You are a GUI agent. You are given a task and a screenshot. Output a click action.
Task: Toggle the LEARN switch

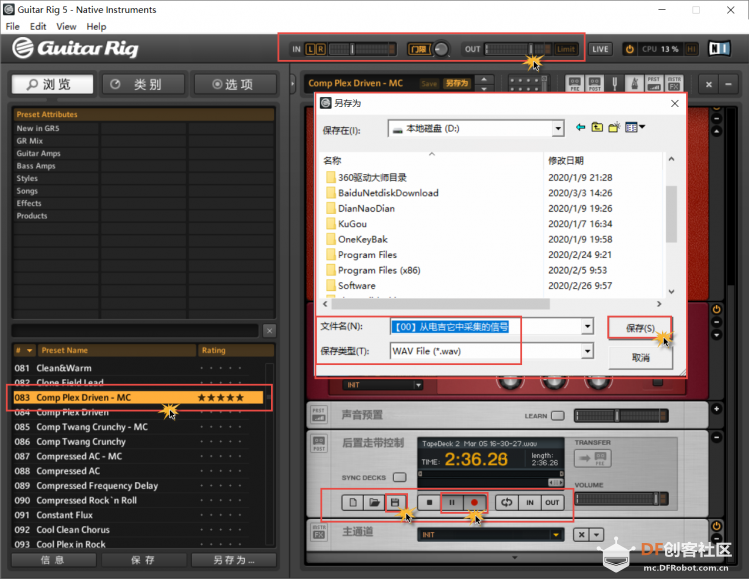pyautogui.click(x=557, y=416)
